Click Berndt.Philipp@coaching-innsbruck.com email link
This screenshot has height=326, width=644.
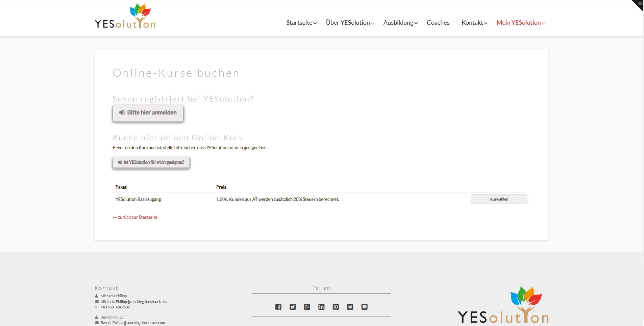(x=133, y=323)
